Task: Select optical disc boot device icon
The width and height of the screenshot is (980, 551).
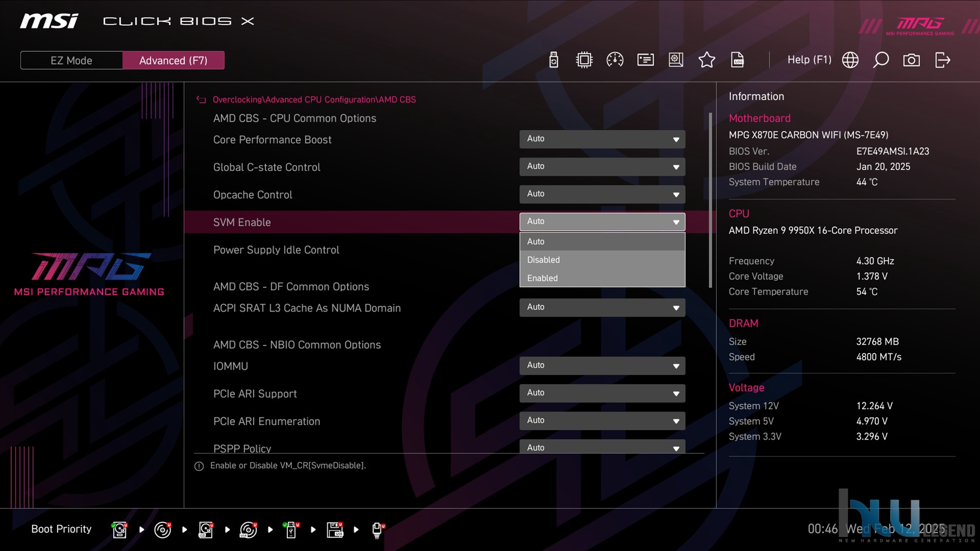Action: coord(163,529)
